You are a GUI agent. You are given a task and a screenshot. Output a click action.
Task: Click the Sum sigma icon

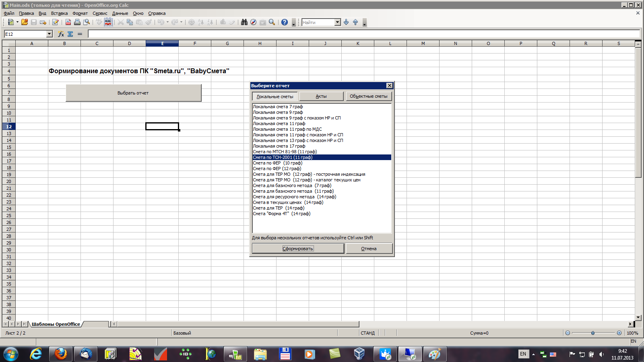point(70,34)
